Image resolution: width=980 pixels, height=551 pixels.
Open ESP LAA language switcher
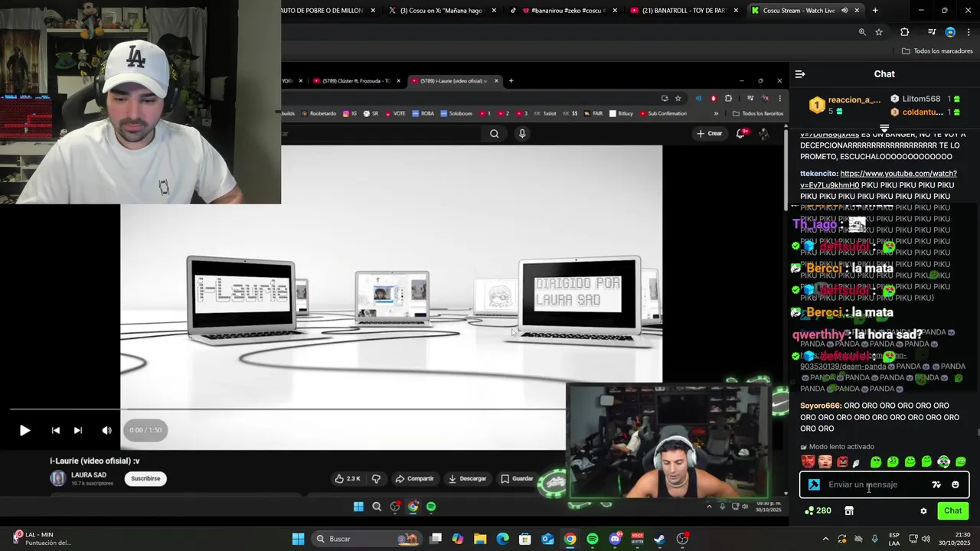(x=894, y=539)
